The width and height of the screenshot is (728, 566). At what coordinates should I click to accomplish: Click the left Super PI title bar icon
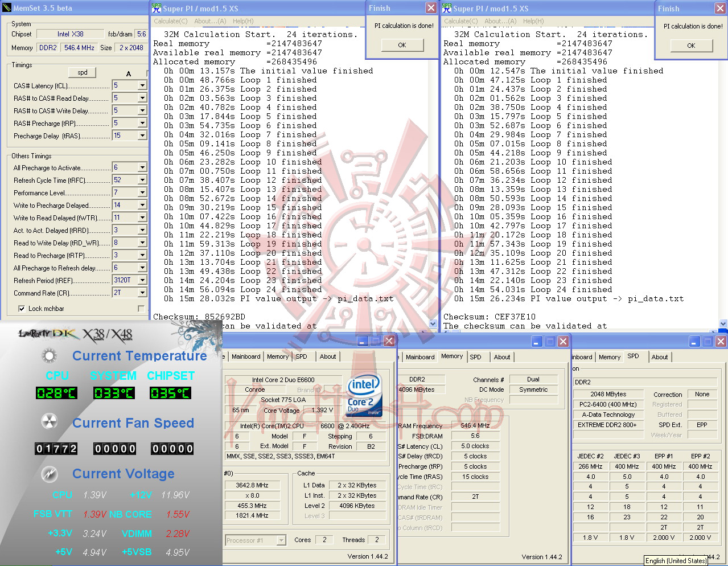[157, 8]
